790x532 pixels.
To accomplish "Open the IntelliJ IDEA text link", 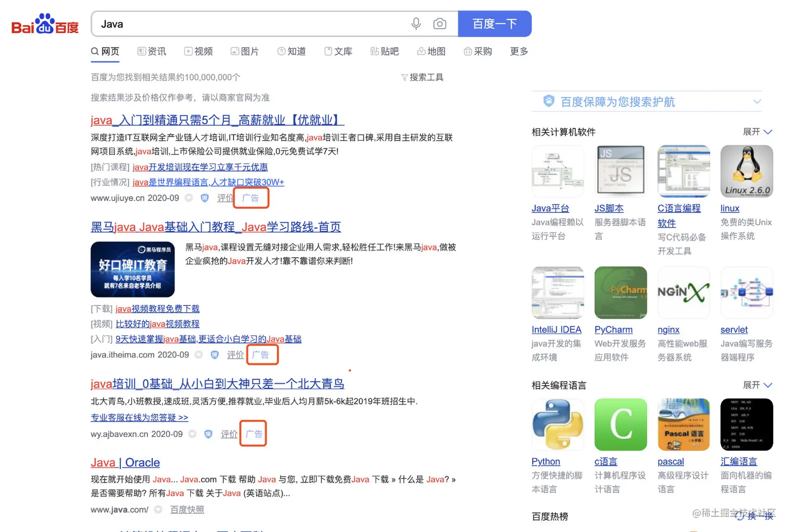I will 556,330.
